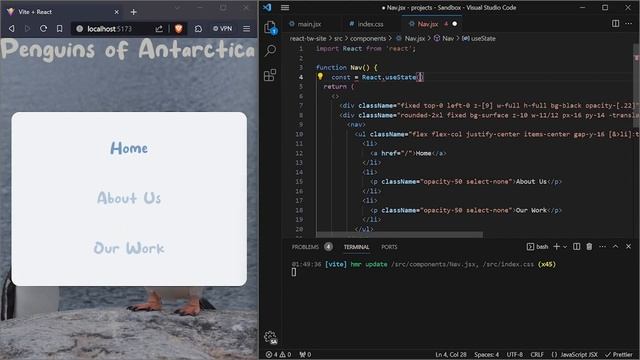Add a new terminal with the plus icon
Viewport: 640px width, 360px height.
pyautogui.click(x=556, y=247)
